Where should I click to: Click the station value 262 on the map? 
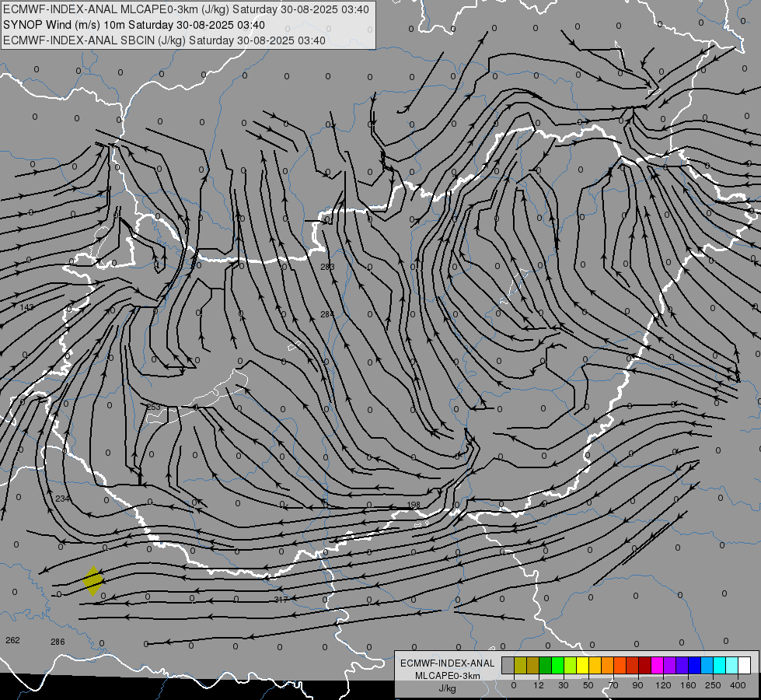(x=12, y=640)
